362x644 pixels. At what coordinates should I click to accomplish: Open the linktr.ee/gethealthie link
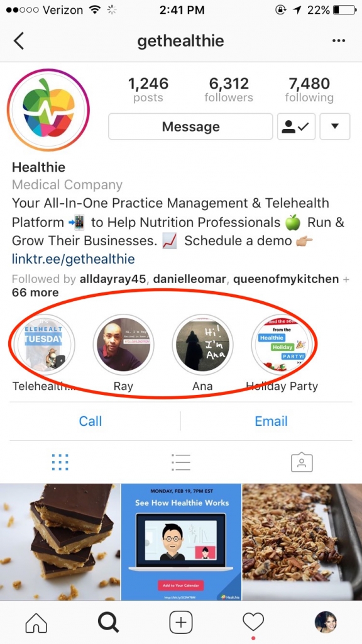[x=73, y=259]
